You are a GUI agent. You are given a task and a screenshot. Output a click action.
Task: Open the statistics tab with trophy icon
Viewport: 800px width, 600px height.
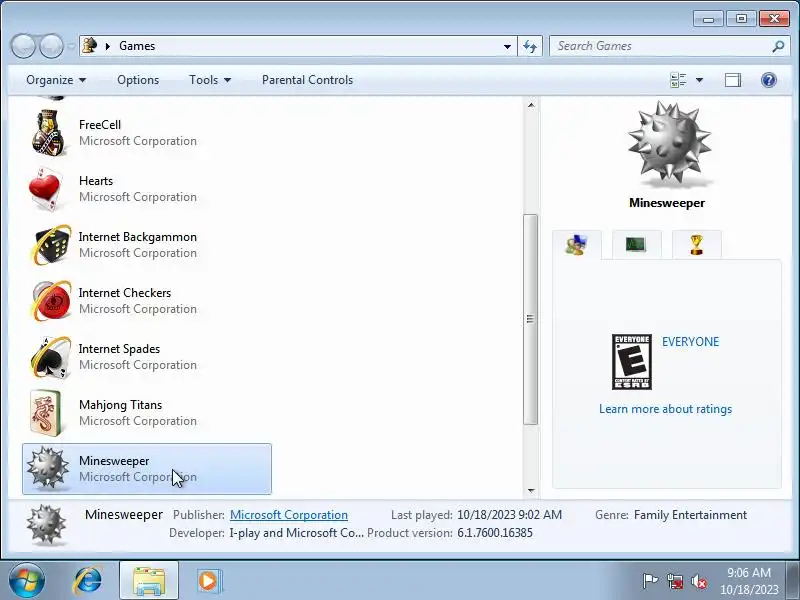pyautogui.click(x=696, y=245)
